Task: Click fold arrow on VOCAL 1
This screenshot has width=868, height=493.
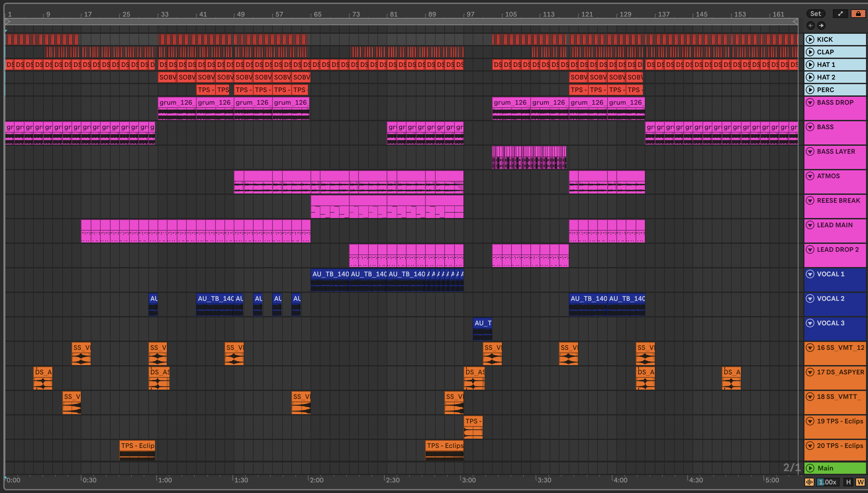Action: click(810, 274)
